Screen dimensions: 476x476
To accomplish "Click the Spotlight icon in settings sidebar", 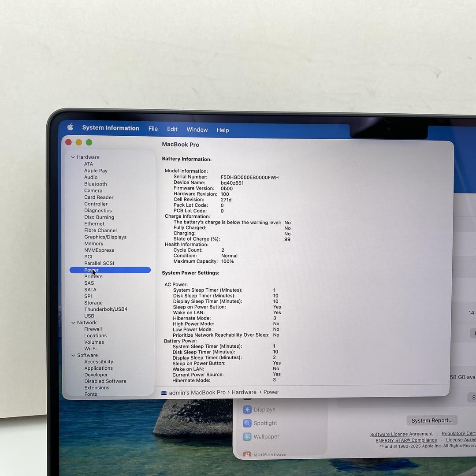I will coord(247,423).
